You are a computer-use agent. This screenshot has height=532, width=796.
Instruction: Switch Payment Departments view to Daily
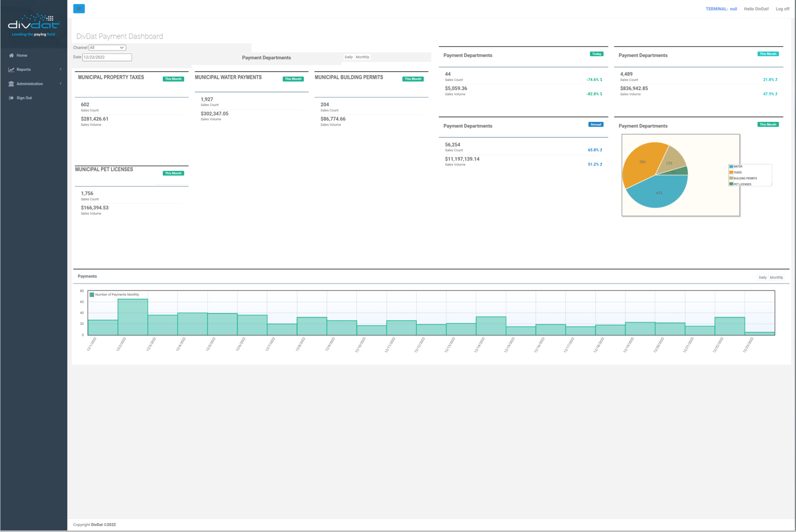pos(348,57)
